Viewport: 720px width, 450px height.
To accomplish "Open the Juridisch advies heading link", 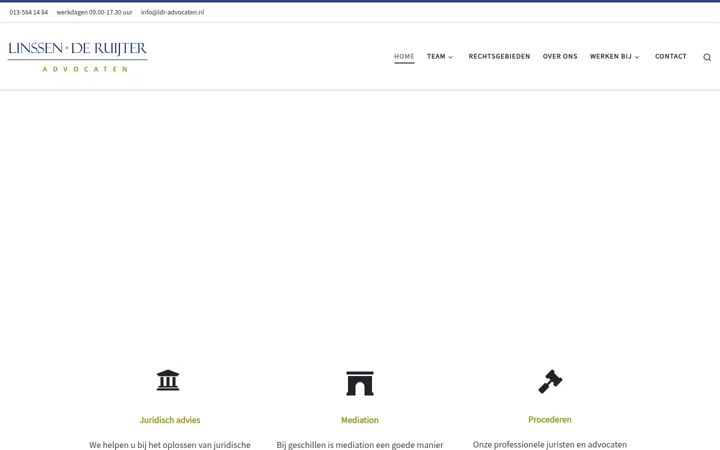I will [x=170, y=420].
